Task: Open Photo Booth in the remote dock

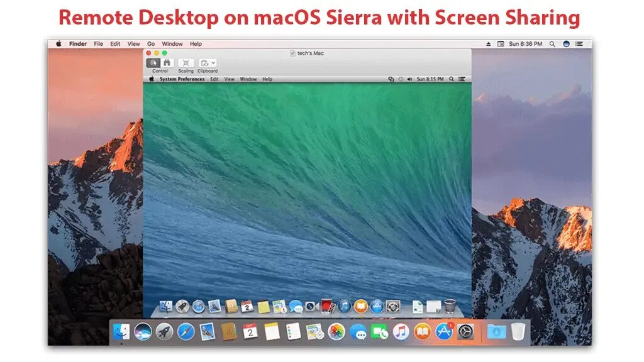Action: (x=327, y=306)
